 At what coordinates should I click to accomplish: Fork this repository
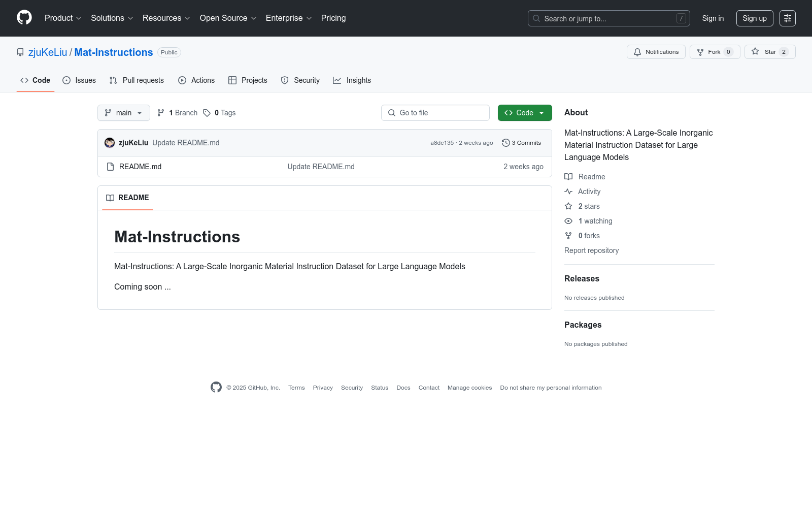[715, 52]
